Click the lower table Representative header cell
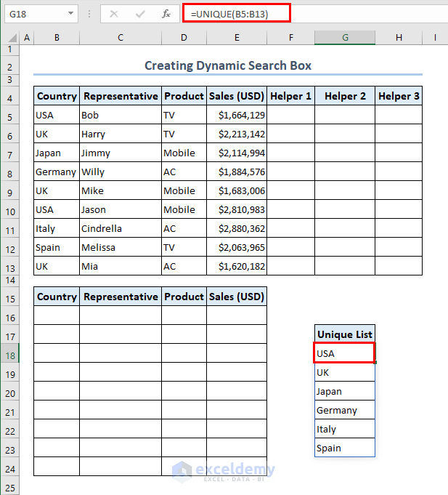 click(x=121, y=297)
